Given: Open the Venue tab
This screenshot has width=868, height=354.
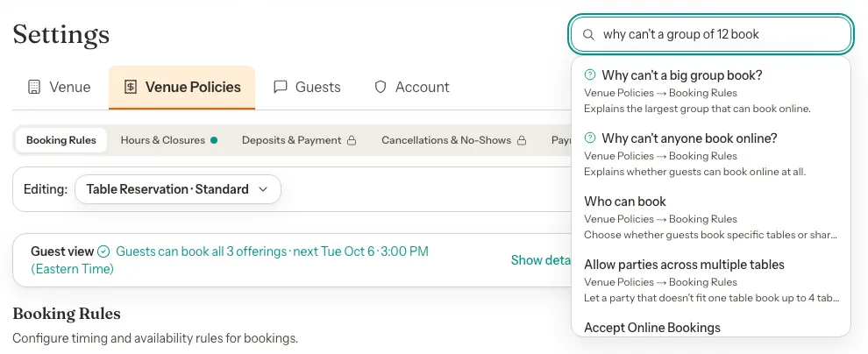Looking at the screenshot, I should tap(60, 88).
